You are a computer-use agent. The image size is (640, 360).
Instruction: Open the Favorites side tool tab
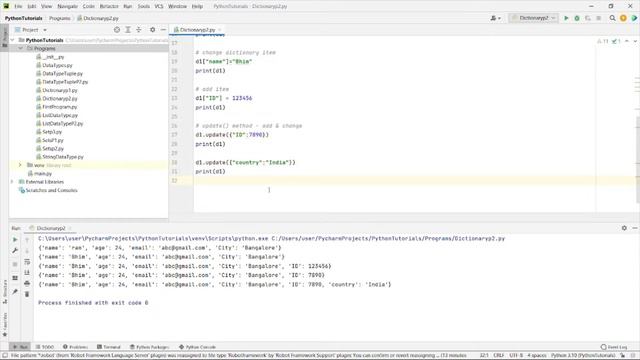[x=5, y=324]
